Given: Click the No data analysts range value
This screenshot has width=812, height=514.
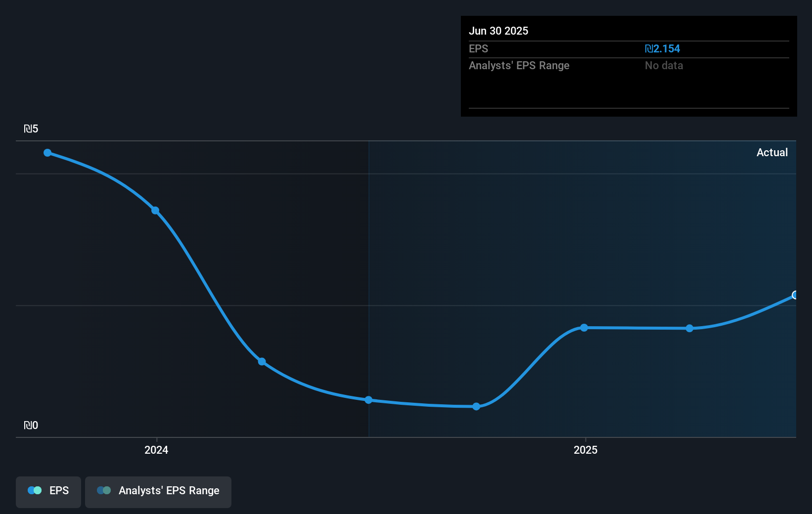Looking at the screenshot, I should pos(664,65).
